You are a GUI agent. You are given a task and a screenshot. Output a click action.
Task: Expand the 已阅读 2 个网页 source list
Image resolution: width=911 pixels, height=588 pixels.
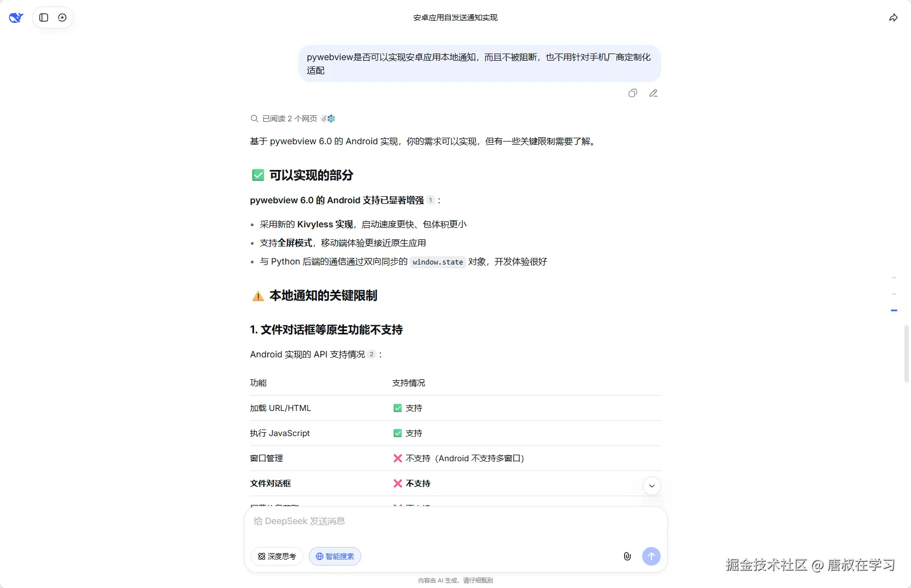pyautogui.click(x=290, y=119)
